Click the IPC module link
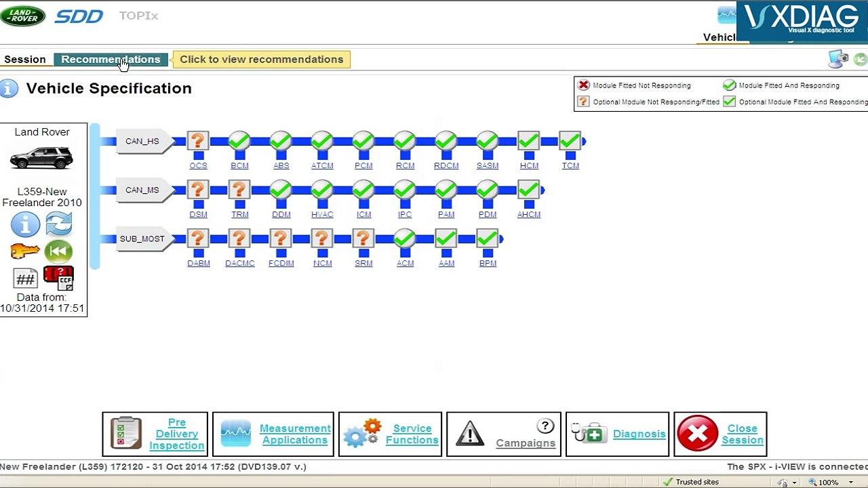This screenshot has height=488, width=868. tap(405, 214)
